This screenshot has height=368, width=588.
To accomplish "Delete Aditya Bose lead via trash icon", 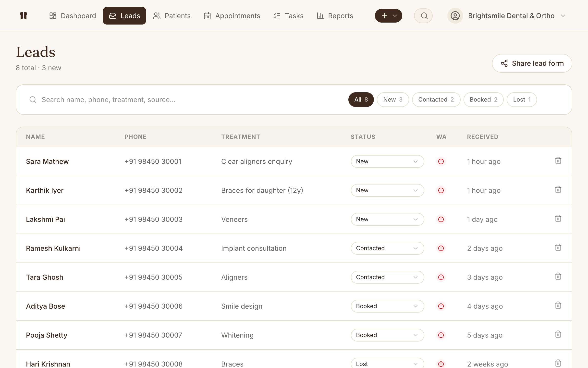I will 558,305.
